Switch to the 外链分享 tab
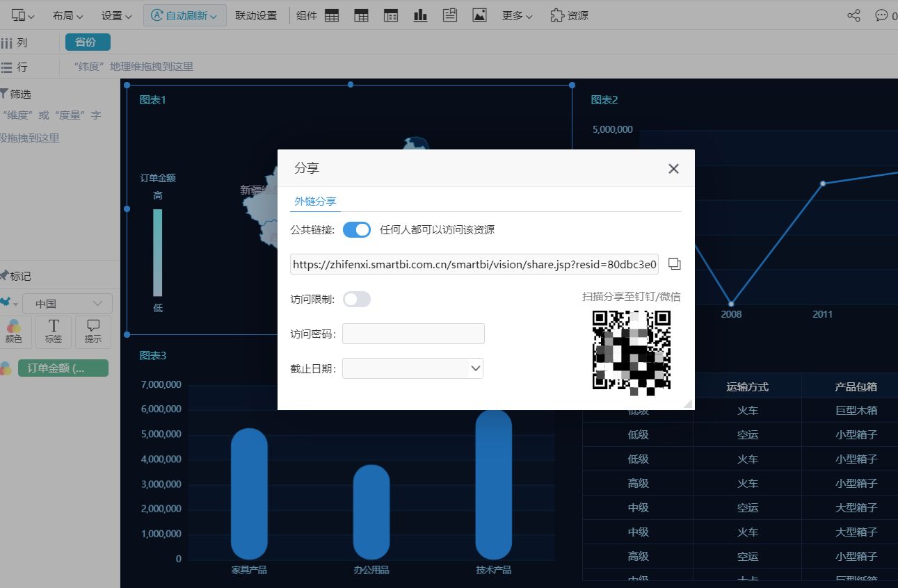The image size is (898, 588). [x=315, y=202]
